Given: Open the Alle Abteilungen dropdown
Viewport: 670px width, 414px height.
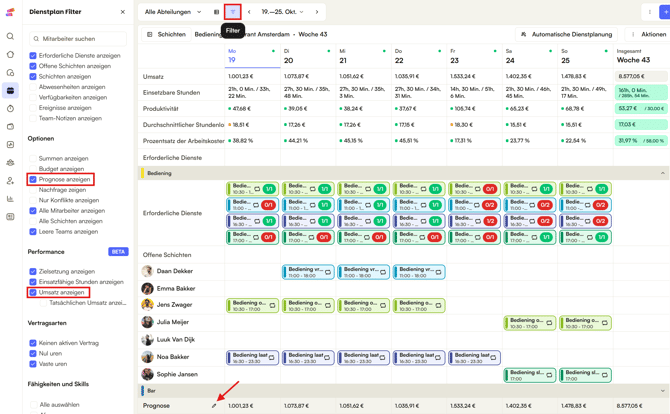Looking at the screenshot, I should point(173,12).
